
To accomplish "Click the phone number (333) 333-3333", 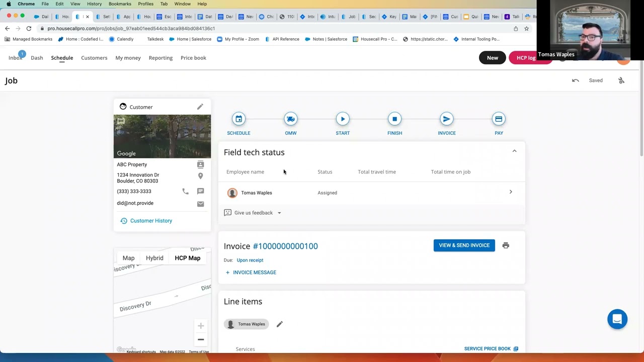I will pos(134,192).
